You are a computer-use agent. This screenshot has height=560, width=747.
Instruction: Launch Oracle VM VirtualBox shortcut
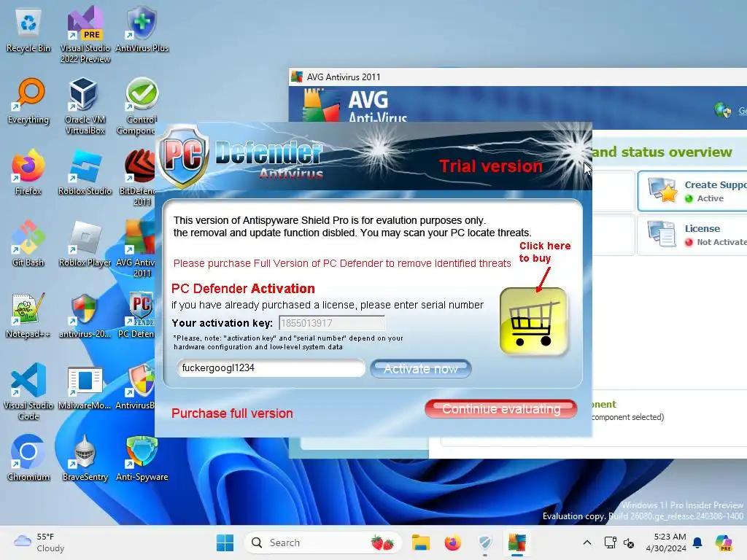click(x=85, y=106)
